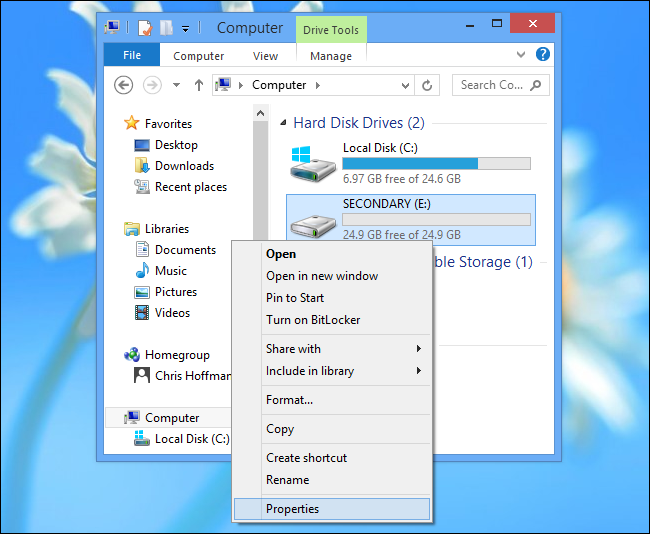
Task: Expand the root chevron before Computer in address bar
Action: click(x=241, y=85)
